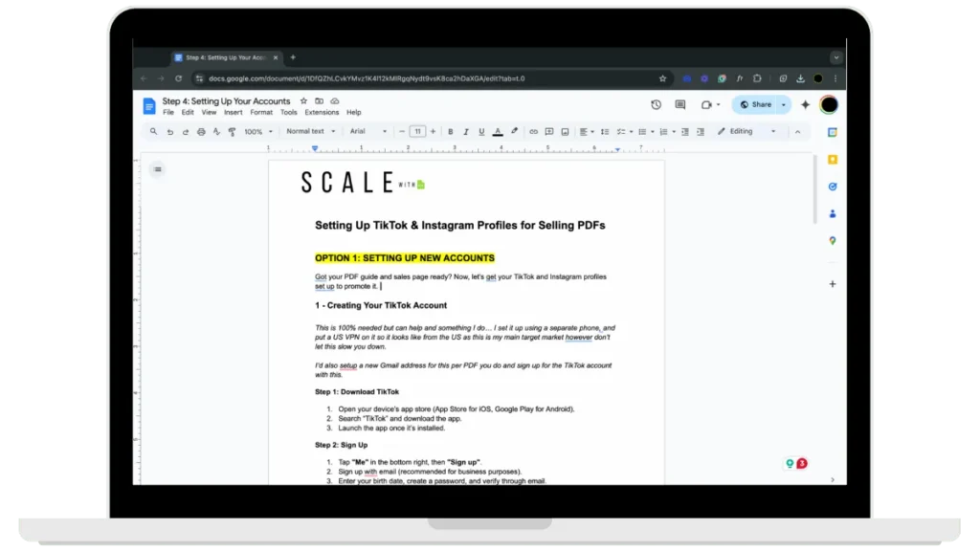
Task: Click the print icon in toolbar
Action: [x=201, y=132]
